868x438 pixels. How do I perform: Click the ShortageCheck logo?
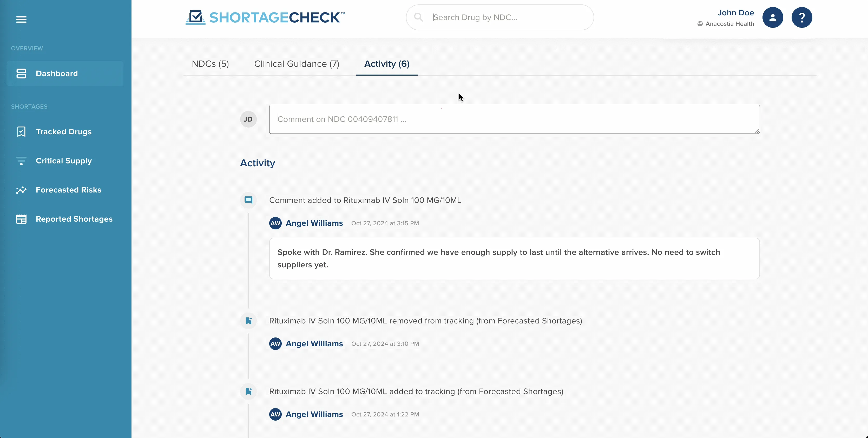coord(265,17)
